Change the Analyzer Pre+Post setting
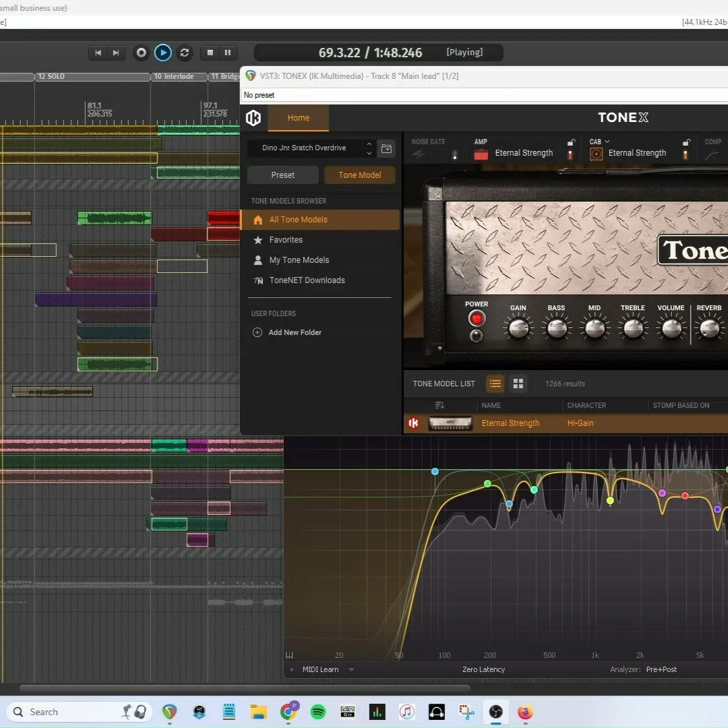This screenshot has width=728, height=728. coord(661,669)
